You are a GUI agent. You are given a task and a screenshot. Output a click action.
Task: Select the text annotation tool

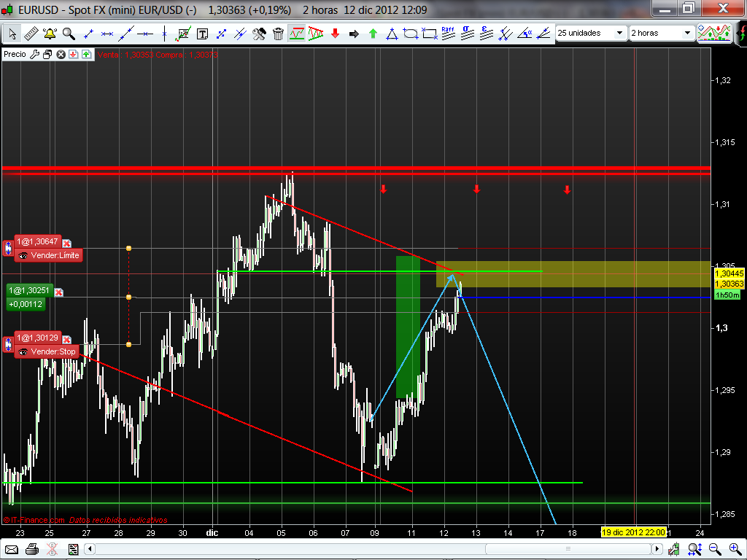pyautogui.click(x=203, y=34)
